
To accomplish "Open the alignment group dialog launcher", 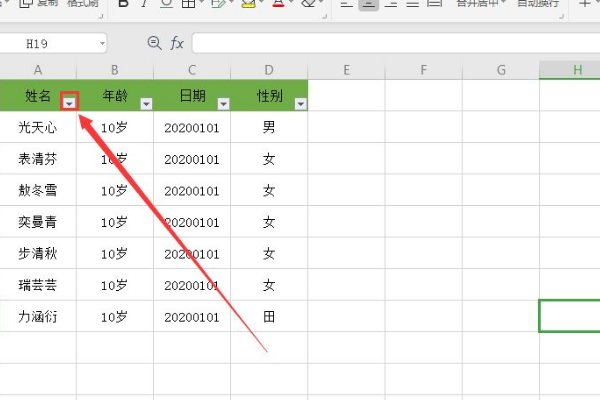I will tap(562, 16).
